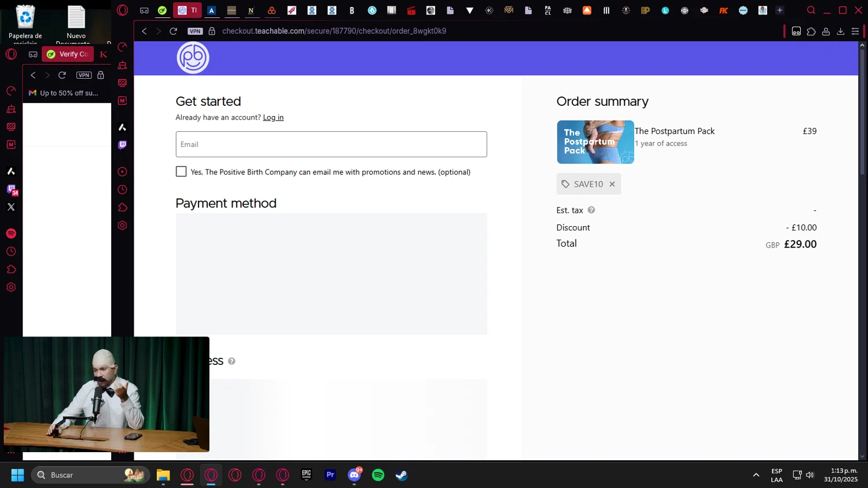
Task: Click the checkout.teachable.com address bar URL
Action: click(x=334, y=31)
